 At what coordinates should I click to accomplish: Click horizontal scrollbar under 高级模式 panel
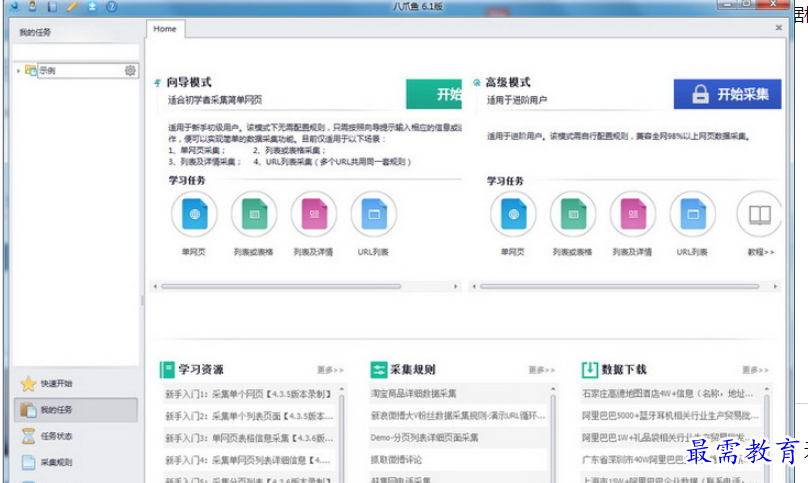(x=619, y=286)
